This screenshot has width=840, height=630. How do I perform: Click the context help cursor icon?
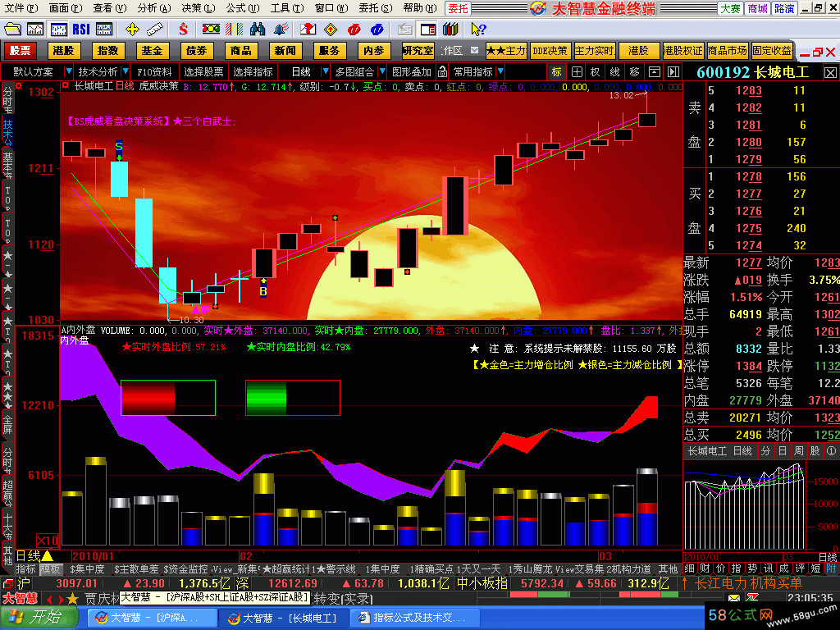click(478, 29)
